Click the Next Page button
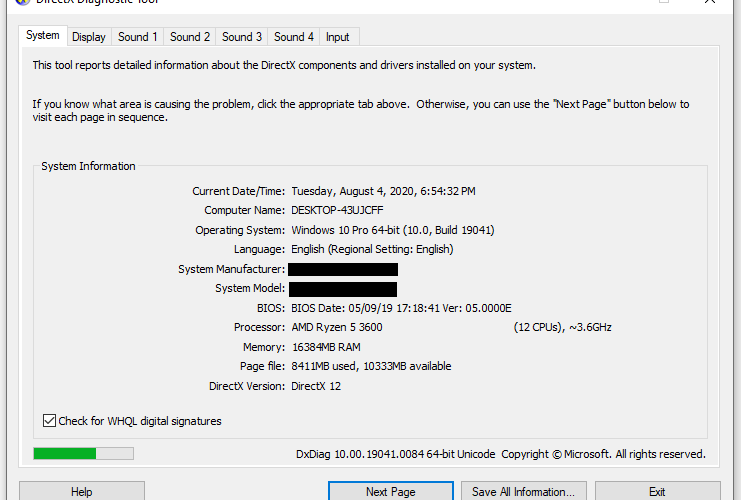The image size is (741, 500). click(391, 491)
